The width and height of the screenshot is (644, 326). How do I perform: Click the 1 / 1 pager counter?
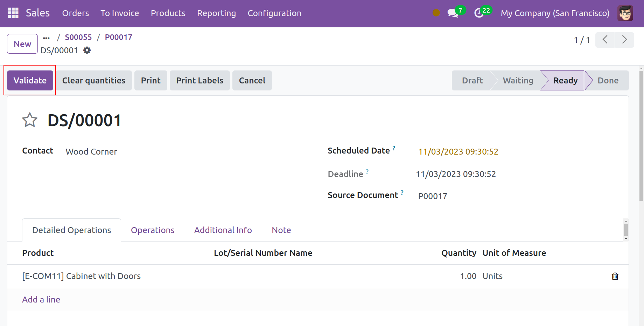pos(582,40)
